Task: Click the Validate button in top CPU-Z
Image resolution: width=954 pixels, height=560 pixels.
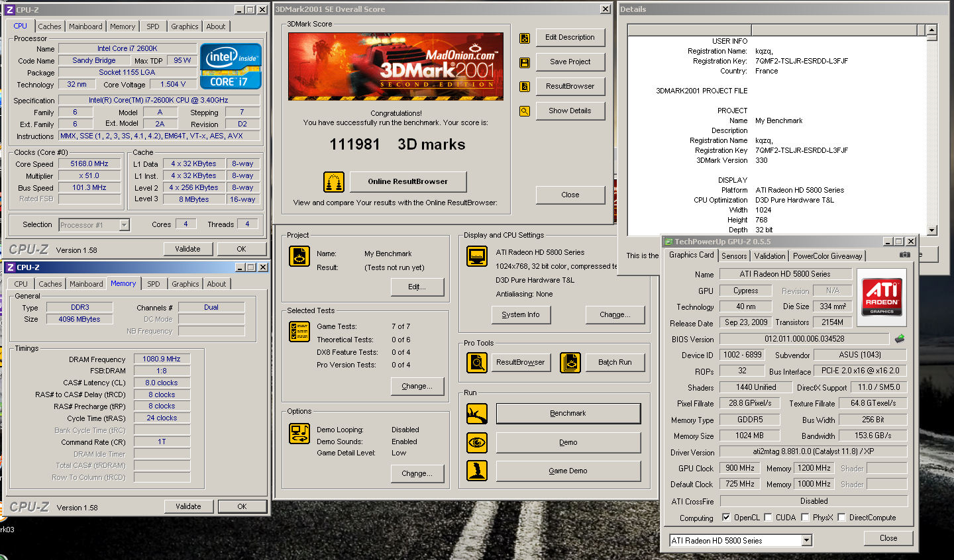Action: (187, 249)
